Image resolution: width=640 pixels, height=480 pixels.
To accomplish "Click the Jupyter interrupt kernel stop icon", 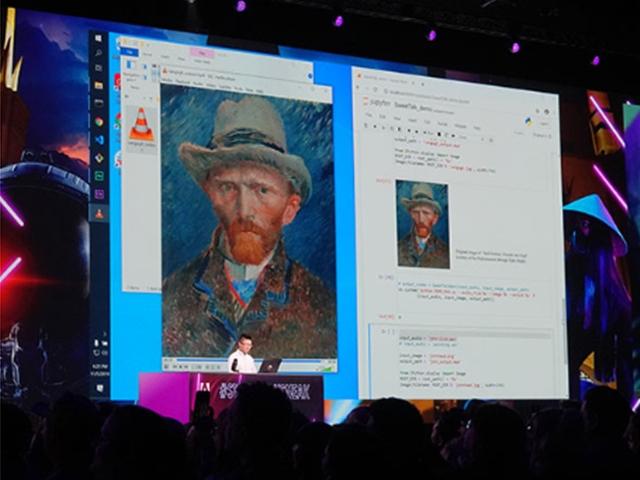I will pyautogui.click(x=440, y=134).
